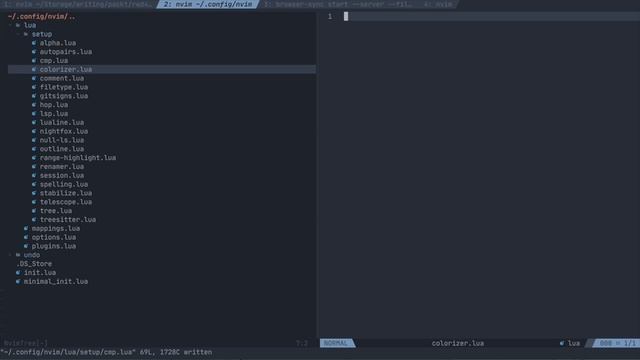Click the lua filetype label in statusline
Screen dimensions: 640x360
pos(573,343)
